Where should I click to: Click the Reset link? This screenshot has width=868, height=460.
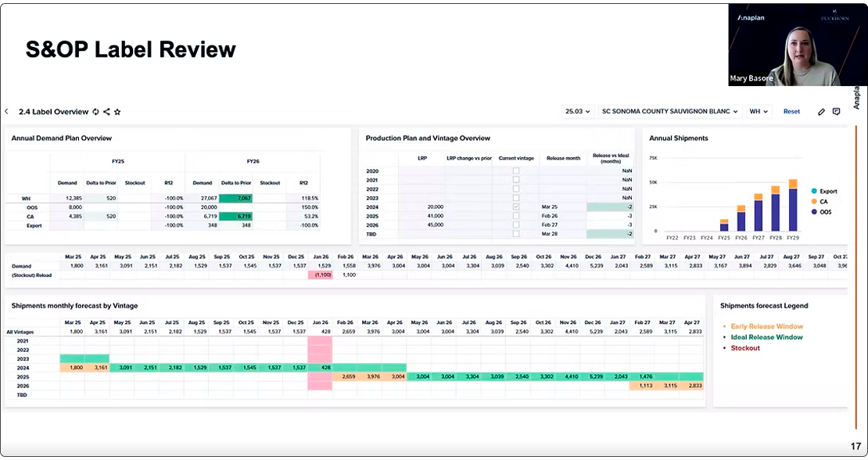tap(791, 112)
